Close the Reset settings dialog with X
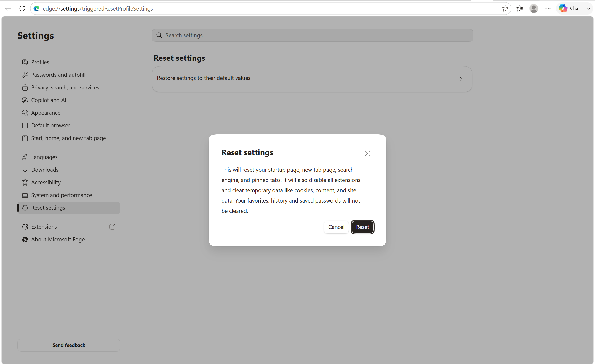The height and width of the screenshot is (364, 595). [x=367, y=154]
